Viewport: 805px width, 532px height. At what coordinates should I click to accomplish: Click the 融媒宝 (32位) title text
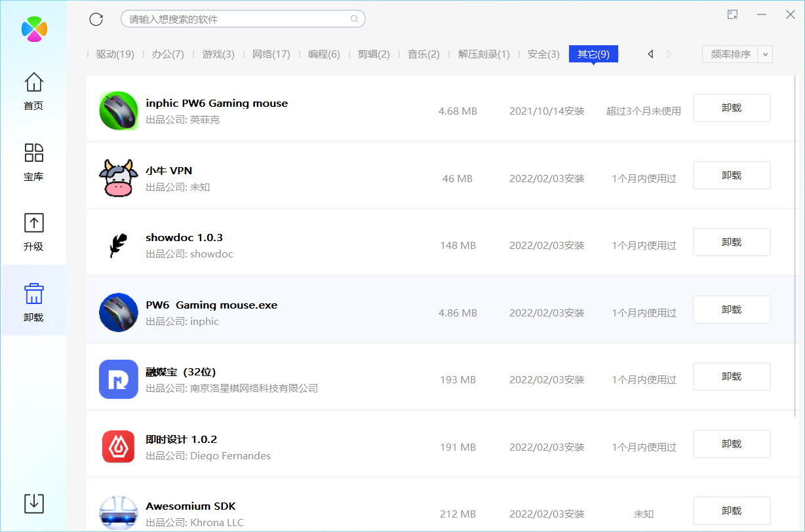[x=181, y=372]
